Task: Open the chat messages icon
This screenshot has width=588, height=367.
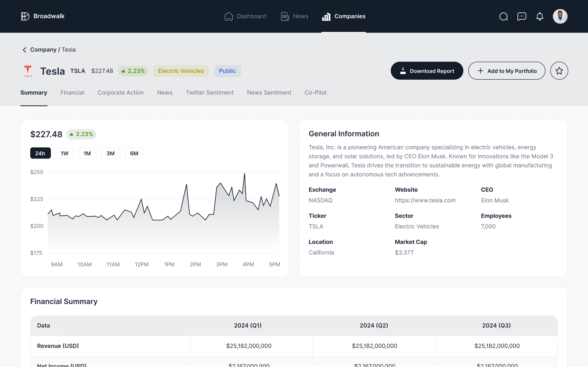Action: [x=522, y=17]
